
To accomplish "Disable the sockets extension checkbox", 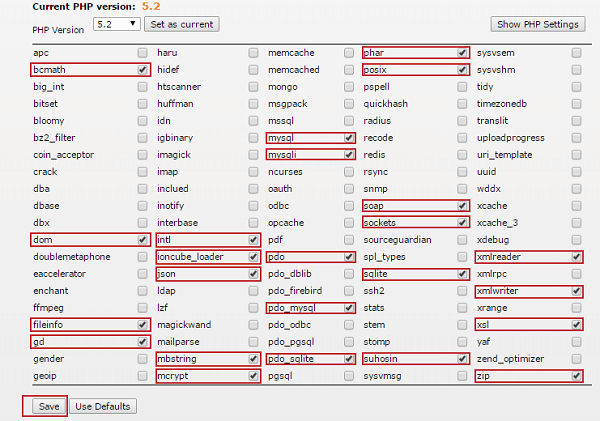I will pos(462,223).
